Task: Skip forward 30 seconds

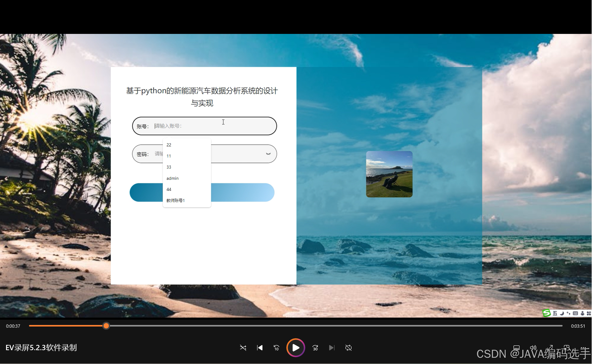Action: coord(315,348)
